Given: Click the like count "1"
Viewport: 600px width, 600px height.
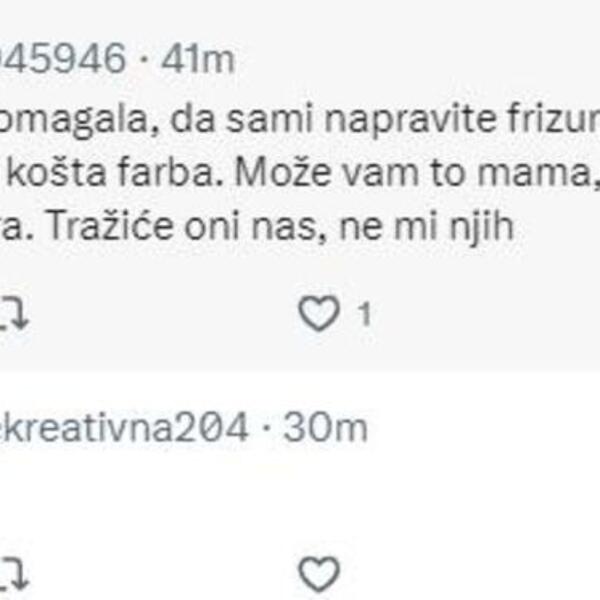Looking at the screenshot, I should [365, 316].
